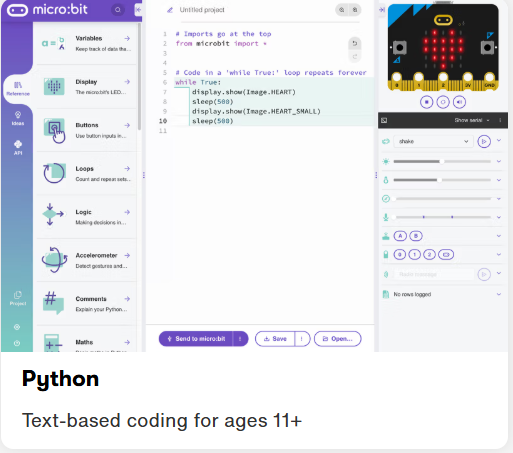Screen dimensions: 513x453
Task: Send the selected shake gesture
Action: pos(484,141)
